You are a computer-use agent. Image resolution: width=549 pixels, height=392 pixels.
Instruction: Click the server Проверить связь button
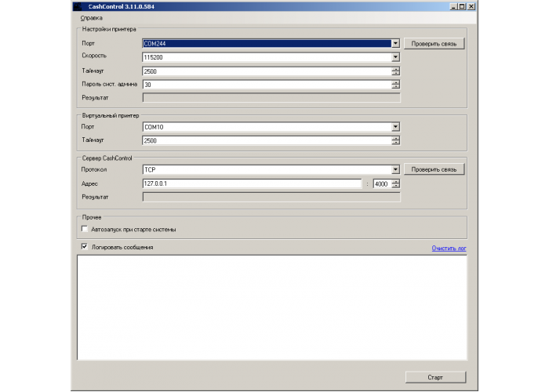click(x=434, y=169)
